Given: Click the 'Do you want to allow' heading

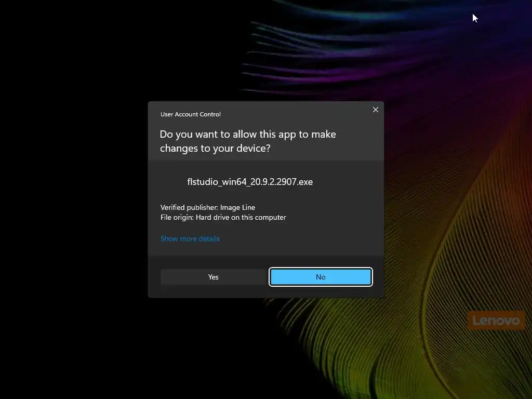Looking at the screenshot, I should (x=248, y=141).
